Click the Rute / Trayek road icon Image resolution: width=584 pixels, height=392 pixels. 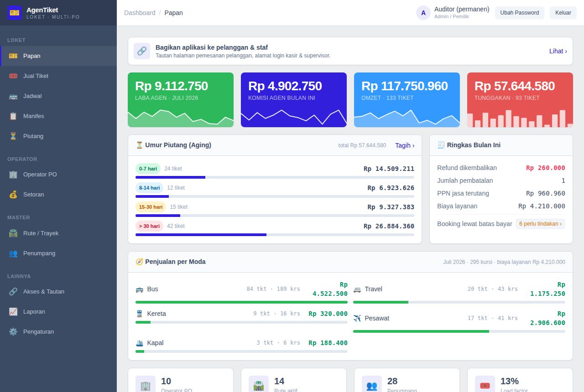[x=13, y=233]
